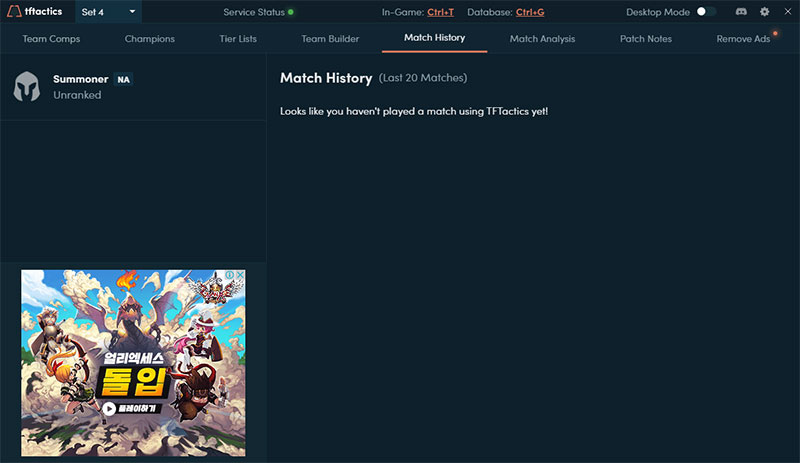The width and height of the screenshot is (800, 463).
Task: Click the Unranked rank label
Action: (x=77, y=95)
